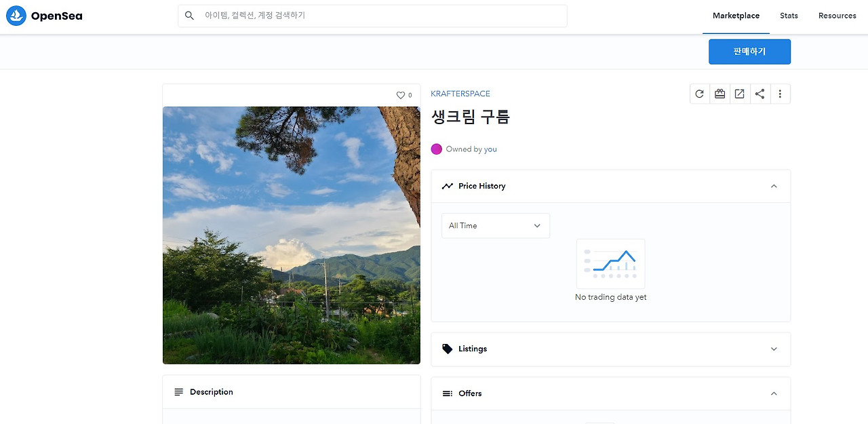Open the item on the external site

(739, 94)
